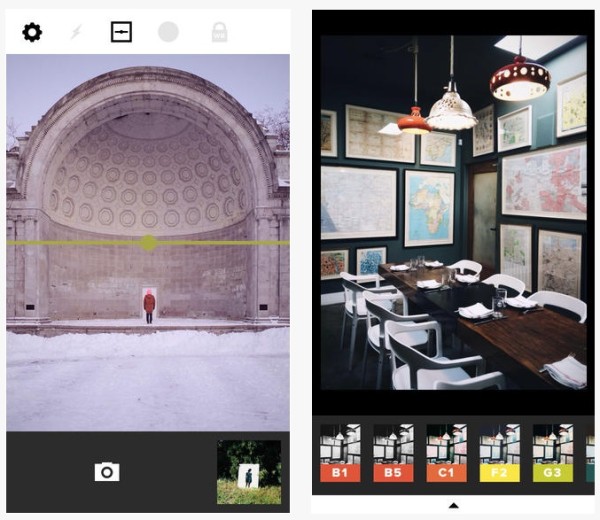The image size is (600, 520).
Task: Select the G3 filter preset
Action: [553, 453]
